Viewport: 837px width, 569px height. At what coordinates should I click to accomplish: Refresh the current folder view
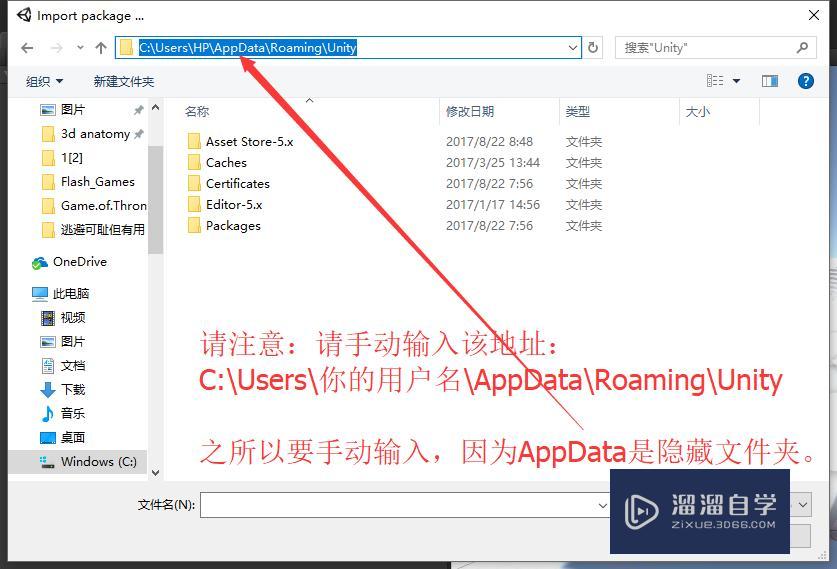593,48
